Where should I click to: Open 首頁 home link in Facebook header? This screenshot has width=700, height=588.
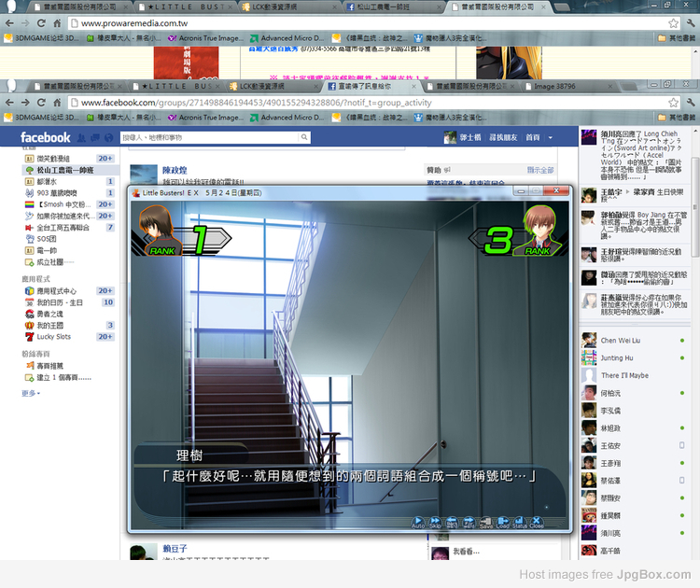pyautogui.click(x=532, y=138)
